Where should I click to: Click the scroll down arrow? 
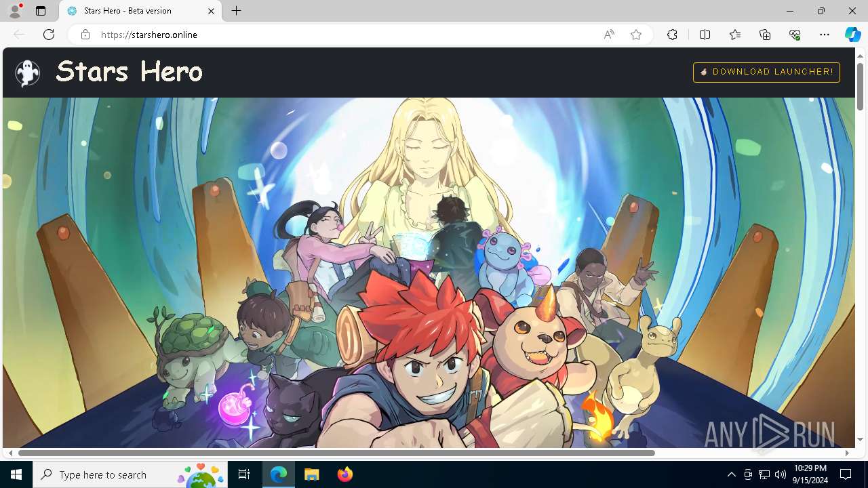coord(860,440)
